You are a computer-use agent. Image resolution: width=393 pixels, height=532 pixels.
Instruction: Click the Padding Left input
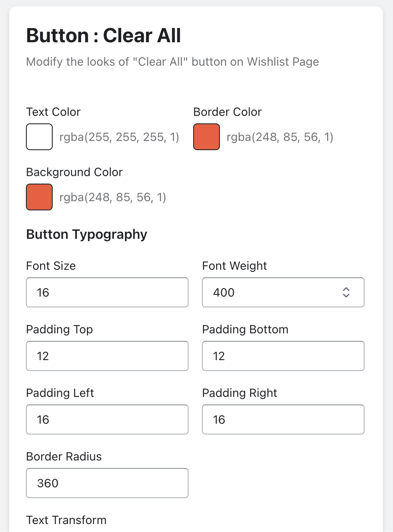pos(107,419)
